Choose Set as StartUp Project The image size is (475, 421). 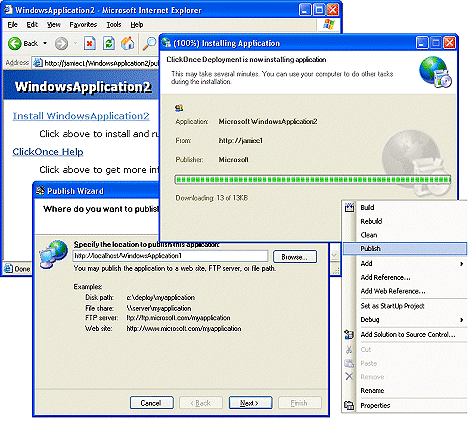point(405,306)
